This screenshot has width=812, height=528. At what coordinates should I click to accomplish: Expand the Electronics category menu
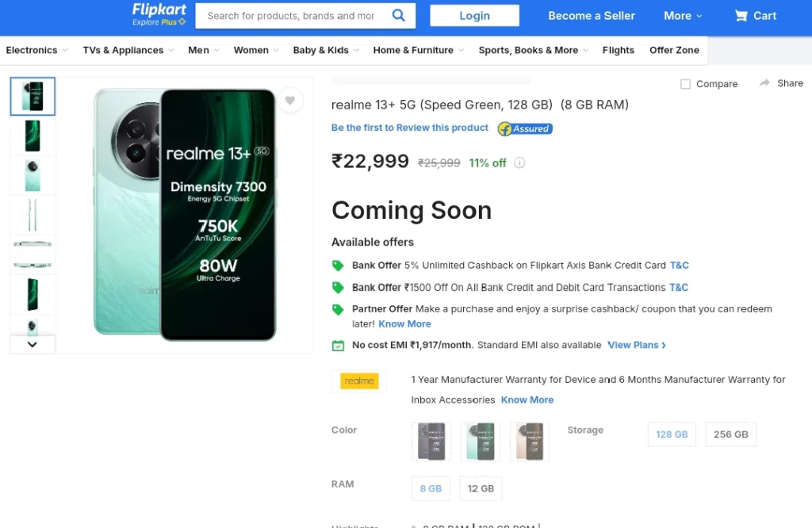pyautogui.click(x=36, y=50)
